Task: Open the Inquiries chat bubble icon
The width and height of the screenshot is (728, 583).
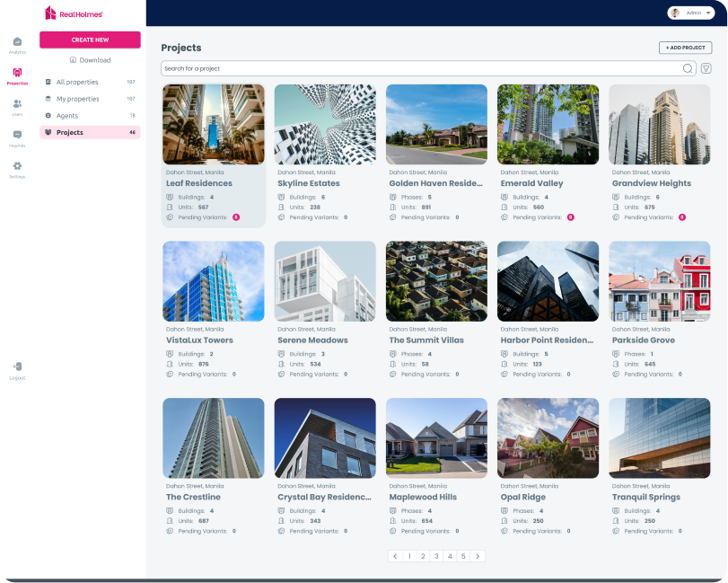Action: pyautogui.click(x=16, y=135)
